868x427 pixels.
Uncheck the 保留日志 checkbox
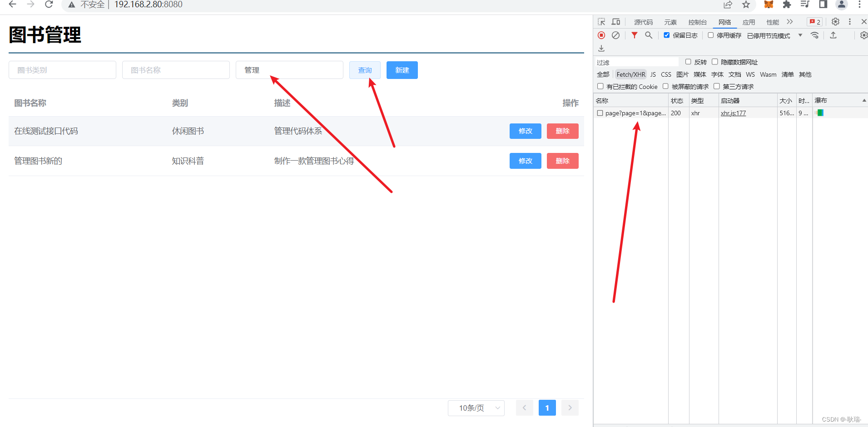pyautogui.click(x=666, y=35)
